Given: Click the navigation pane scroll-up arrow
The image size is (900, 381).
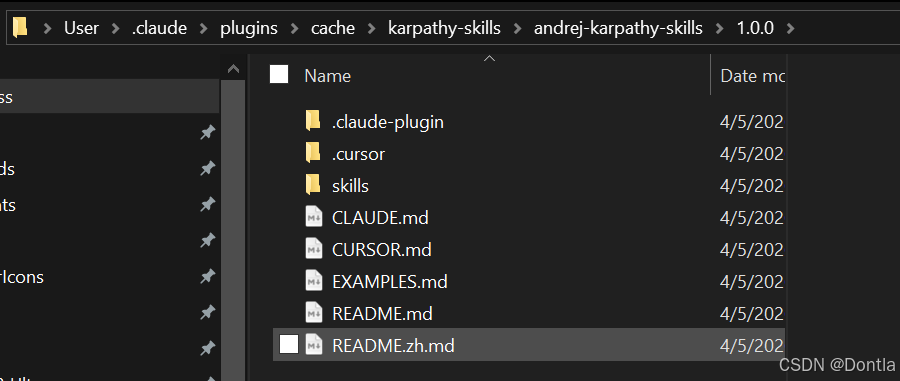Looking at the screenshot, I should click(x=233, y=69).
